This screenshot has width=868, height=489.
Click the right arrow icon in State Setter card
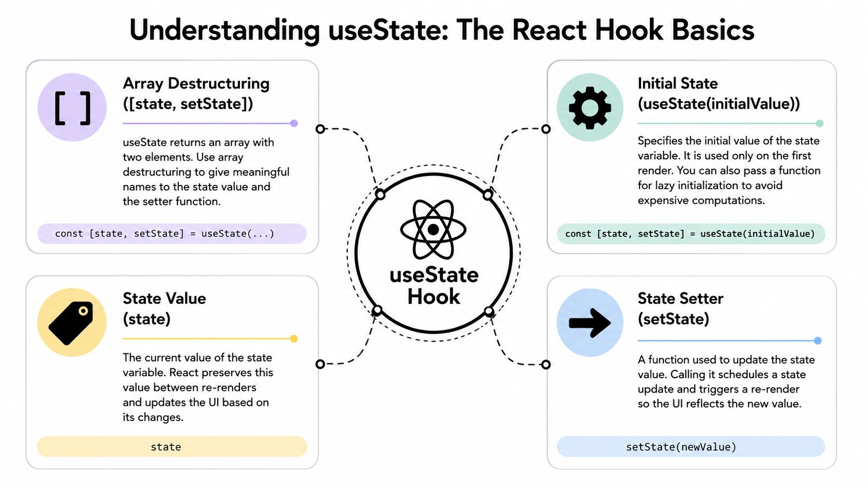[x=590, y=323]
